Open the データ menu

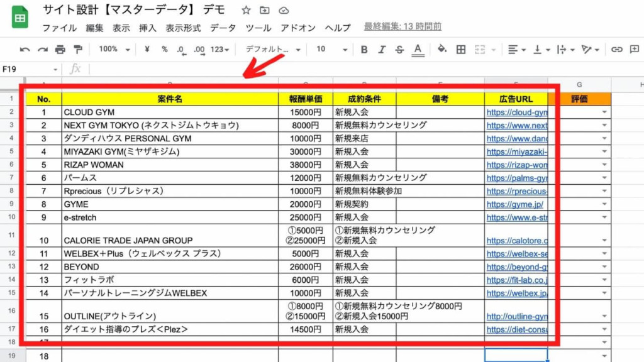point(223,28)
